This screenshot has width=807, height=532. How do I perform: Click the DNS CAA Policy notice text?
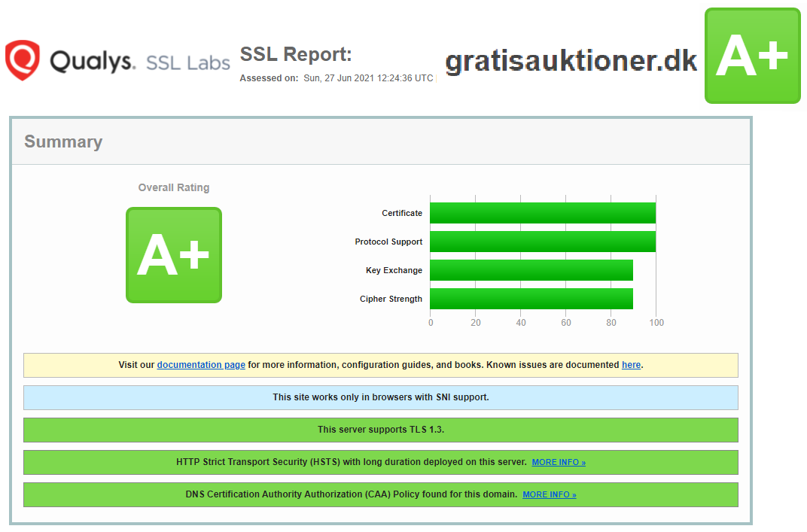pyautogui.click(x=352, y=494)
